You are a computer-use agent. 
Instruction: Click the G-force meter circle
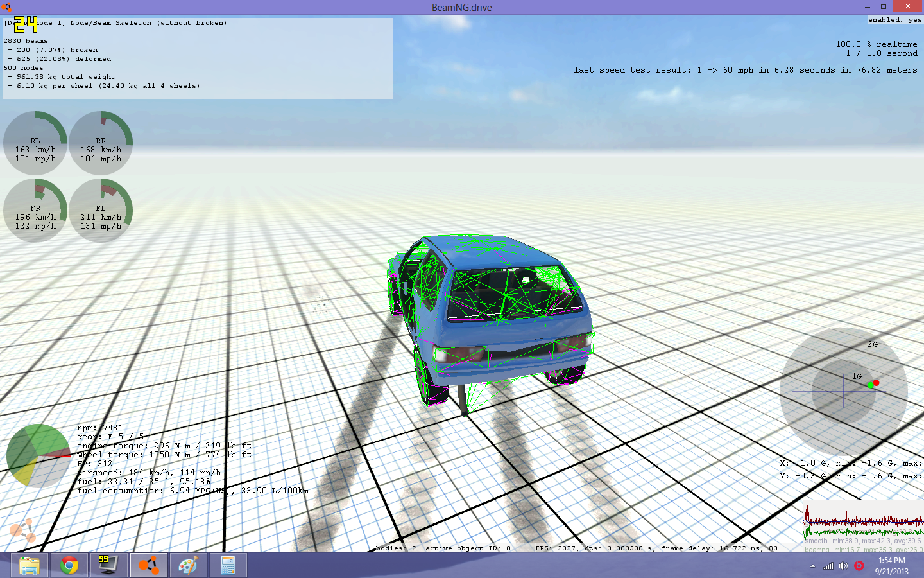844,390
